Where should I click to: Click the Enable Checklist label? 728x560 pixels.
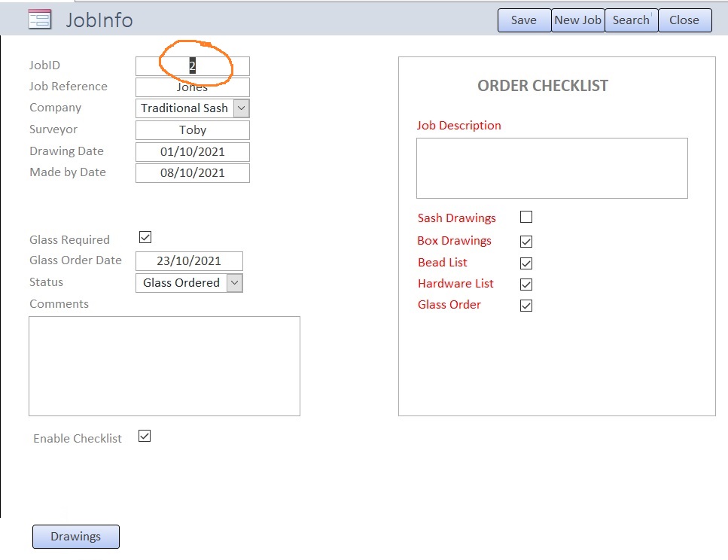point(78,438)
